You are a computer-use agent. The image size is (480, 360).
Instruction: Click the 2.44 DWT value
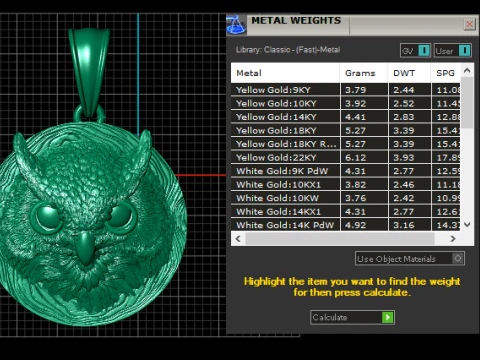coord(403,90)
